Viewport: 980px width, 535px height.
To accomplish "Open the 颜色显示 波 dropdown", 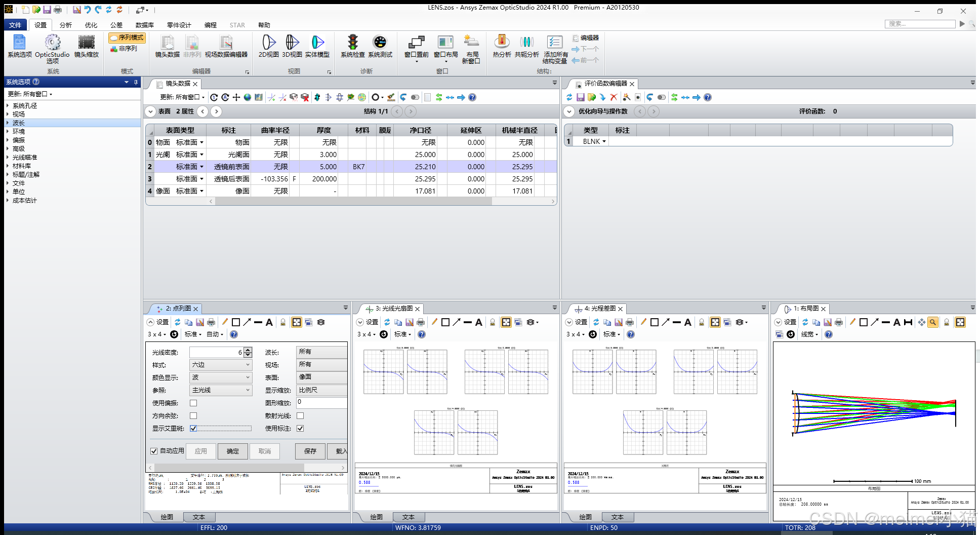I will click(x=221, y=377).
